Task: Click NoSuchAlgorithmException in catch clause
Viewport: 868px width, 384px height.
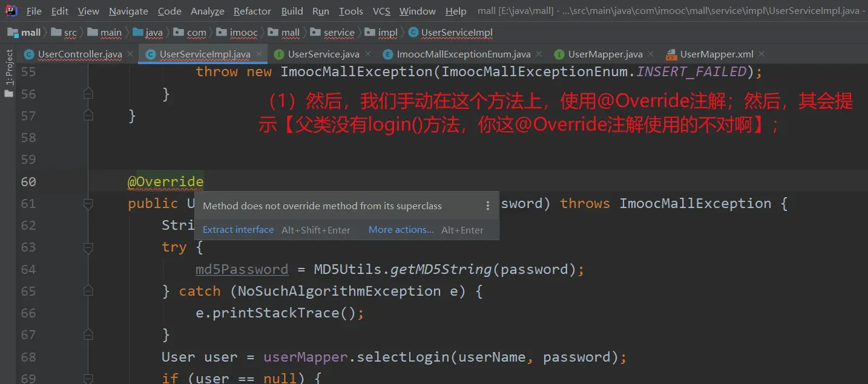Action: coord(339,291)
